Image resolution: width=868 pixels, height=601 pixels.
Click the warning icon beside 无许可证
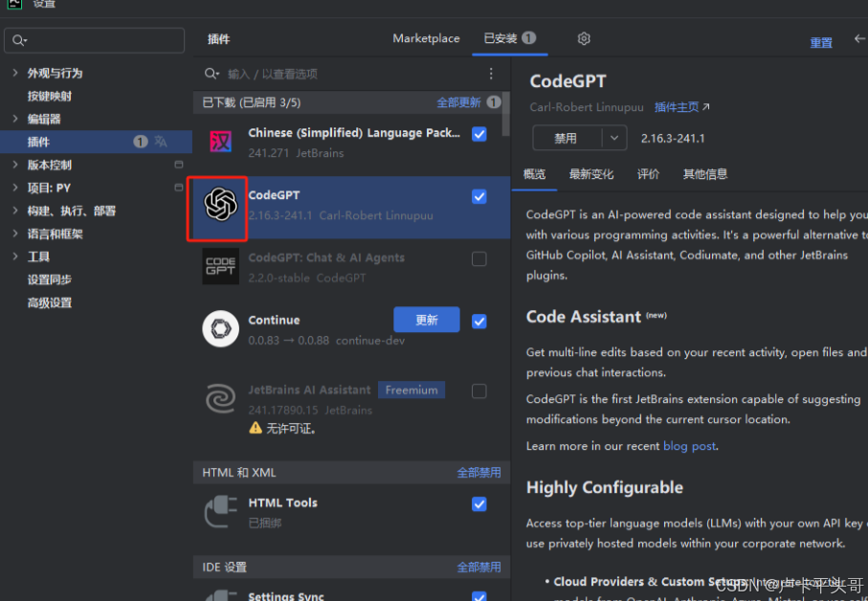coord(256,428)
